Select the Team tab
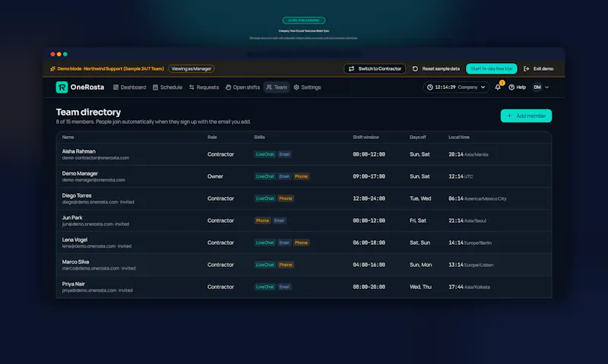The image size is (608, 364). coord(277,87)
